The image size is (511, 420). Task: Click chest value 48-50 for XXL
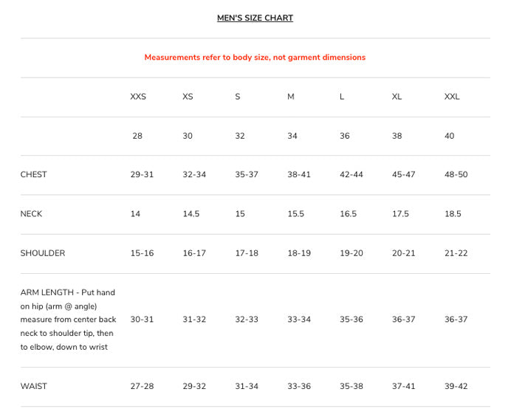pos(456,174)
